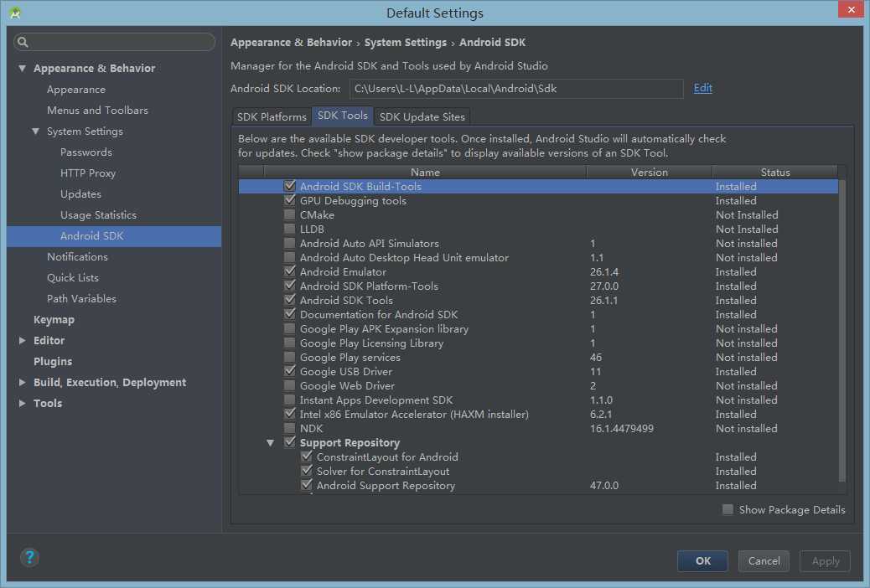This screenshot has width=870, height=588.
Task: Click the SDK tools list vertical scrollbar
Action: click(842, 335)
